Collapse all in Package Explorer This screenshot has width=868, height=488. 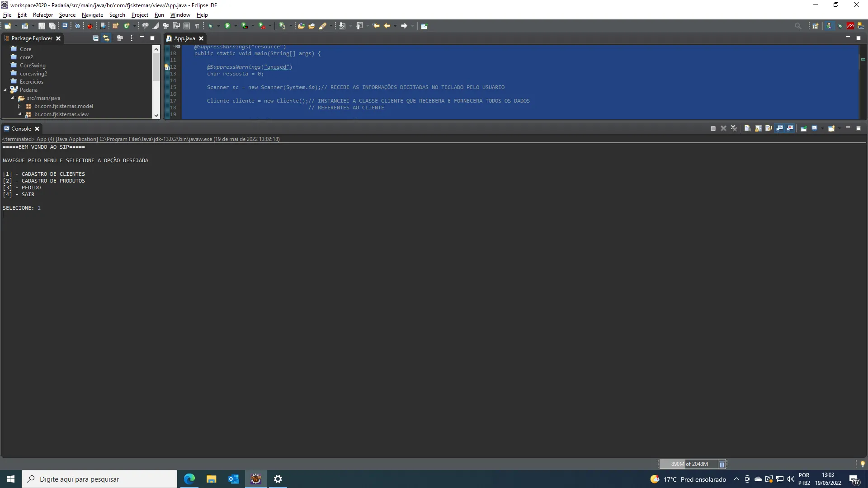[95, 38]
